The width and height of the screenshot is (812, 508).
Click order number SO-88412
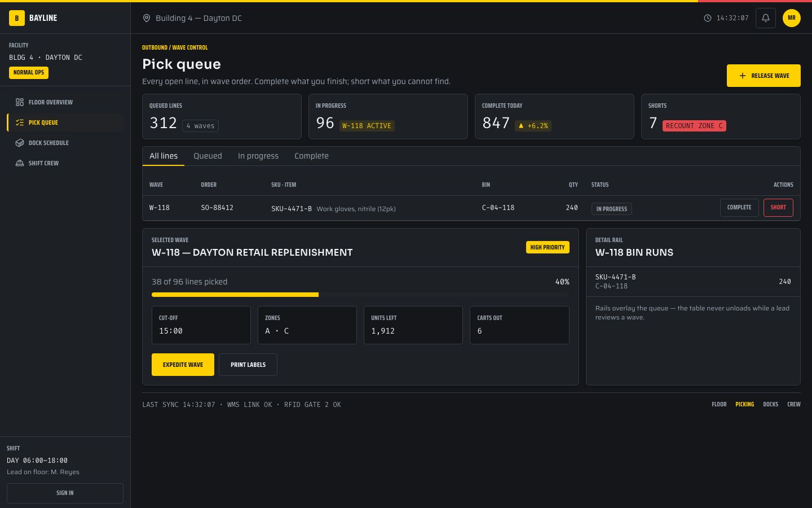[x=217, y=208]
